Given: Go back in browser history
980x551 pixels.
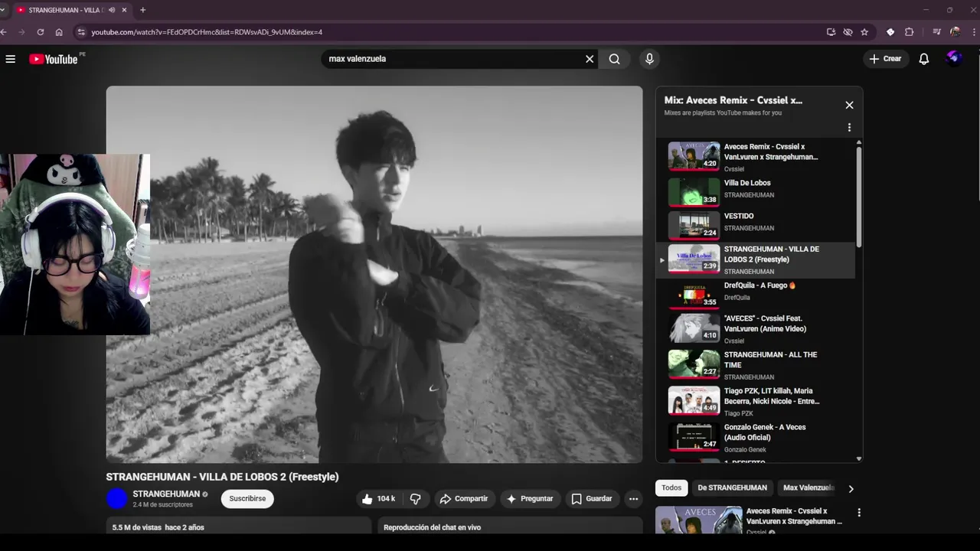Looking at the screenshot, I should tap(4, 32).
